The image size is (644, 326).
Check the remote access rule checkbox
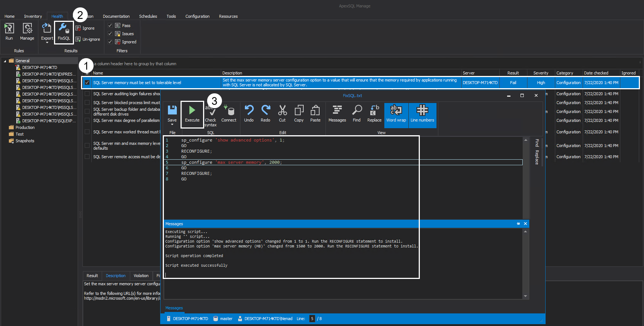87,157
